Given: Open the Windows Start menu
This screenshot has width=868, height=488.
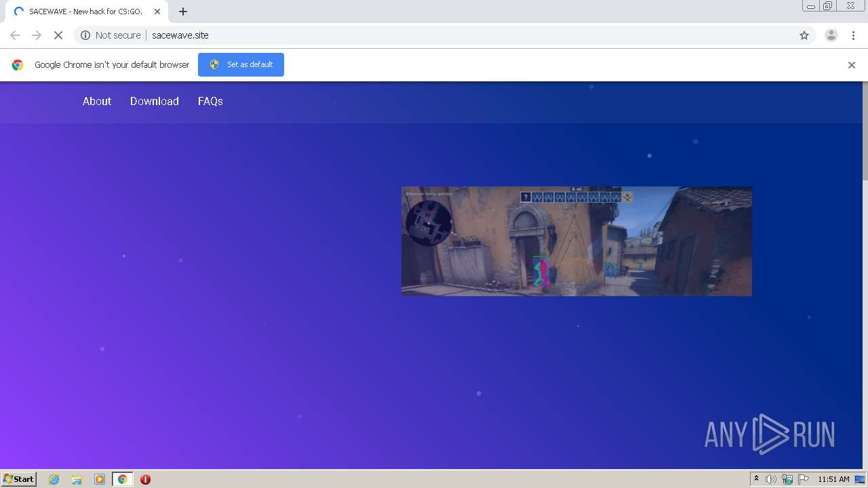Looking at the screenshot, I should pyautogui.click(x=19, y=479).
